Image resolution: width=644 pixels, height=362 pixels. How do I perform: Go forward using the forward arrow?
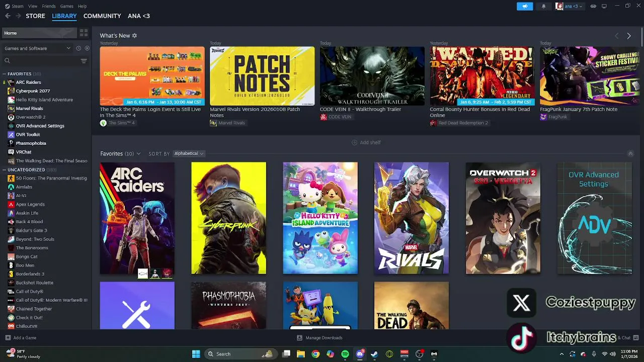pyautogui.click(x=18, y=16)
